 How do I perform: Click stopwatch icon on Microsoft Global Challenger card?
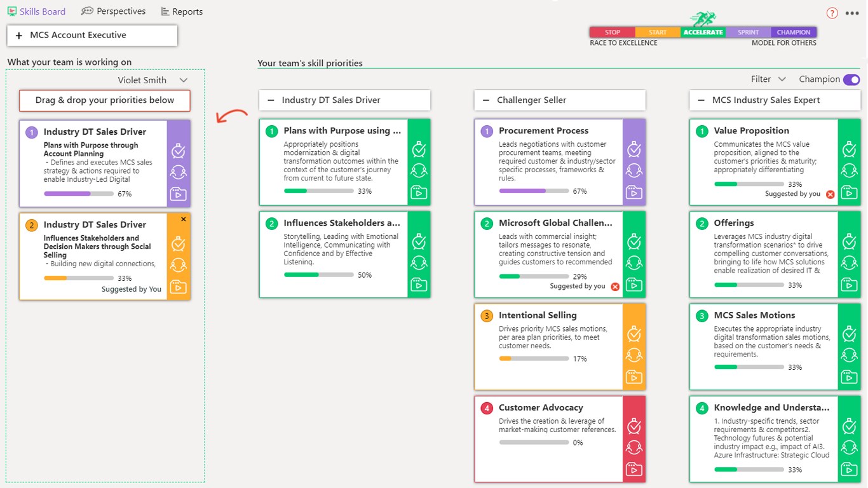pyautogui.click(x=634, y=241)
